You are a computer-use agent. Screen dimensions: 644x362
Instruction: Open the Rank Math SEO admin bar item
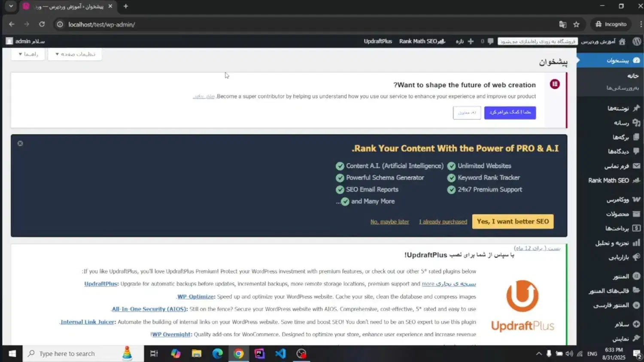[x=422, y=41]
